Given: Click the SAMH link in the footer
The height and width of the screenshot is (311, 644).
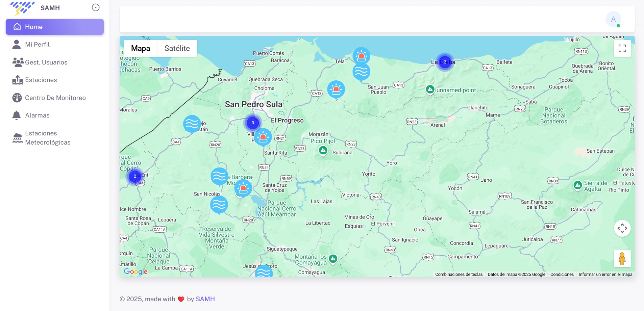Looking at the screenshot, I should [205, 299].
